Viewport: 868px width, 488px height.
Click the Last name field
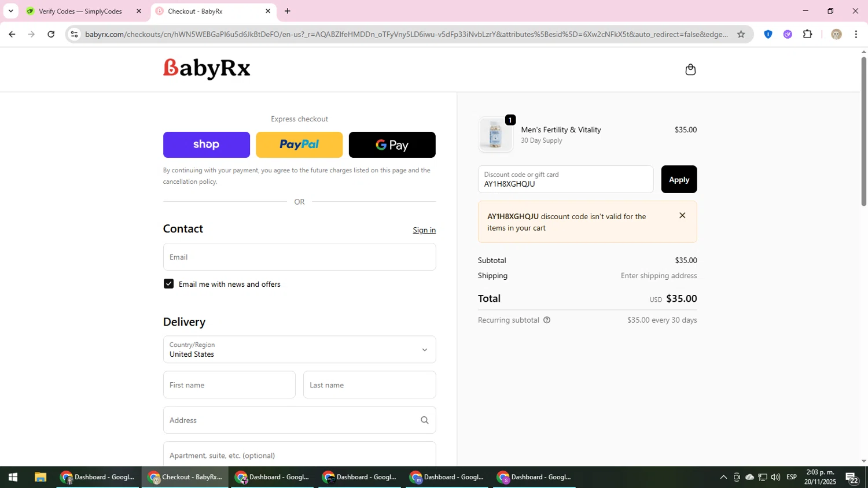[x=369, y=385]
